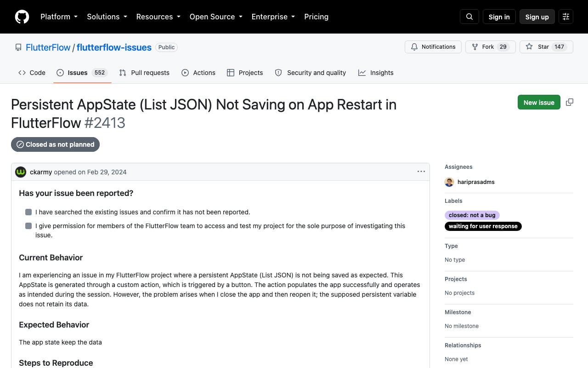Click the Sign up button
588x368 pixels.
click(x=537, y=17)
